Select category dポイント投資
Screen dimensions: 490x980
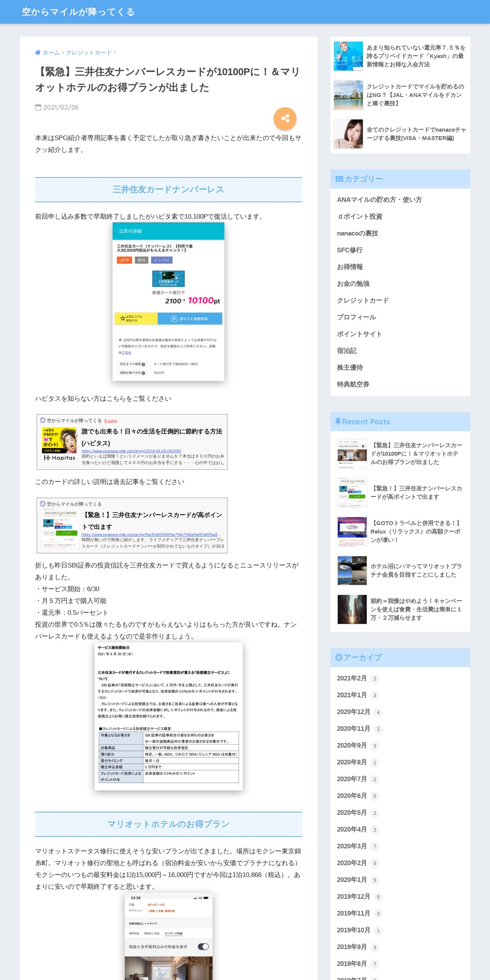tap(359, 216)
